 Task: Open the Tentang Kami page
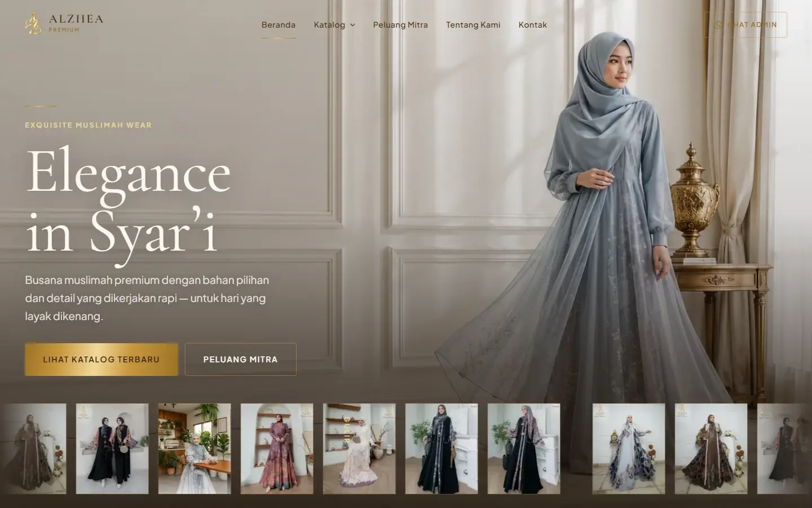coord(473,25)
